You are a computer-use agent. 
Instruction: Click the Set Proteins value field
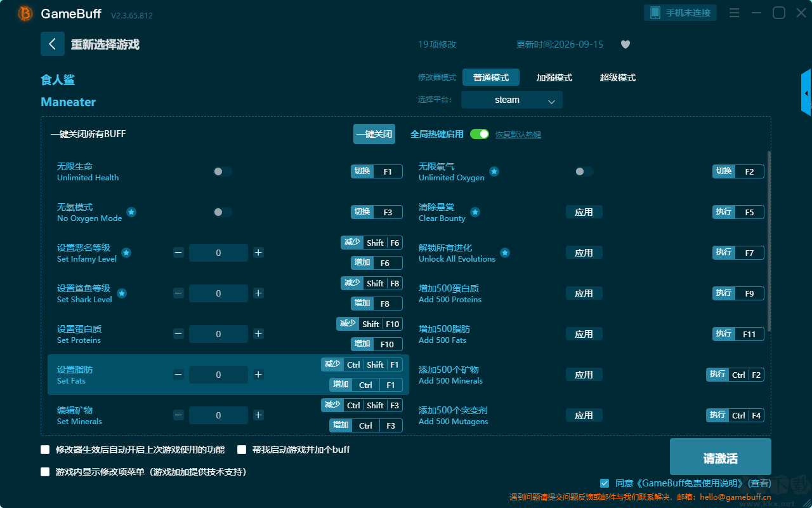coord(218,334)
